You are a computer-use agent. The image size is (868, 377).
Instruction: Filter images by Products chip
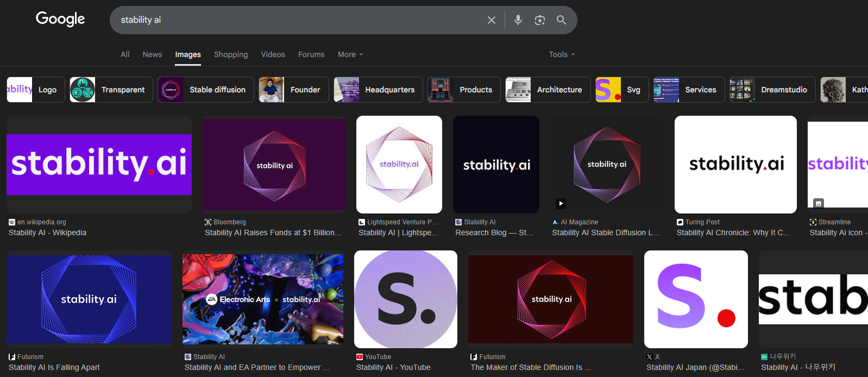point(464,90)
